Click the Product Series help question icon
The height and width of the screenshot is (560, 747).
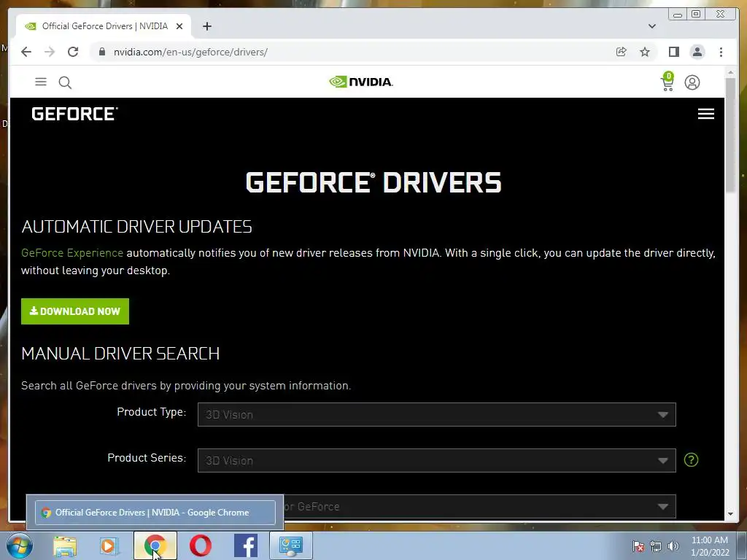[691, 459]
